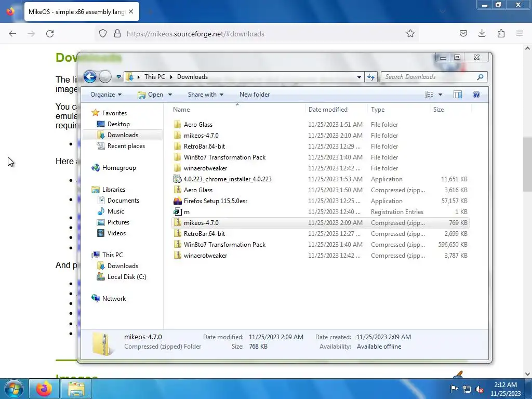Click Downloads in the address breadcrumb
532x399 pixels.
pos(192,77)
